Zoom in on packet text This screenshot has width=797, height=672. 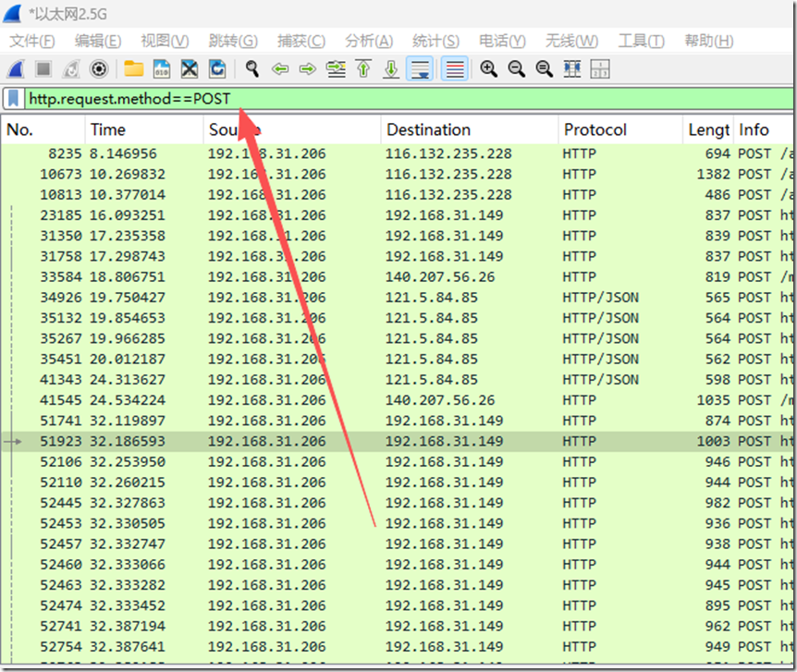[489, 68]
